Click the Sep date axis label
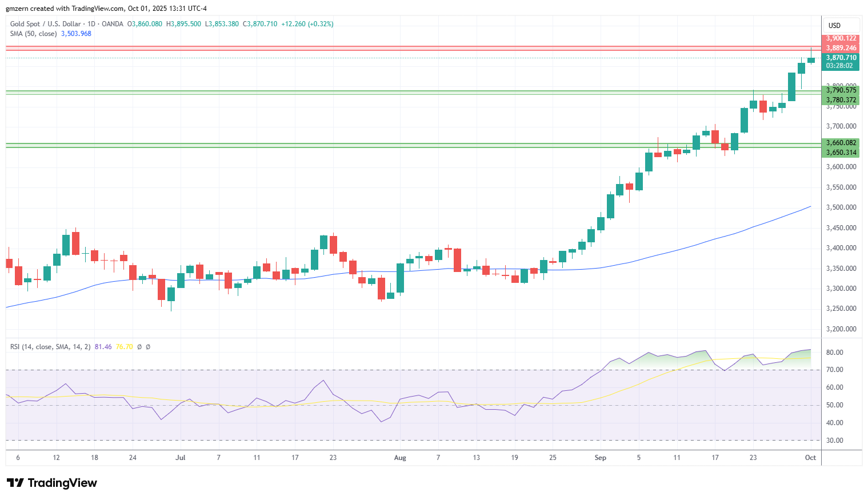Image resolution: width=868 pixels, height=500 pixels. click(600, 458)
